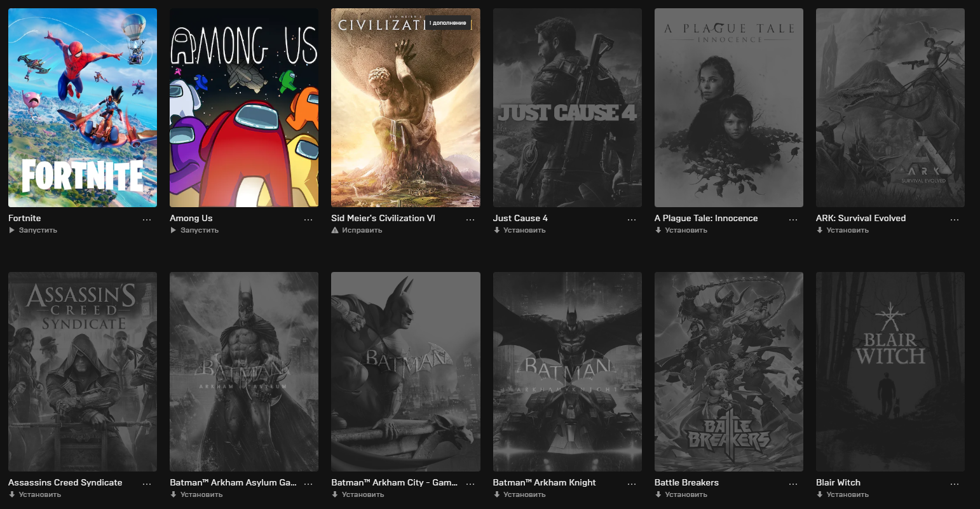Open the three-dot menu for Fortnite
Image resolution: width=980 pixels, height=509 pixels.
point(147,219)
